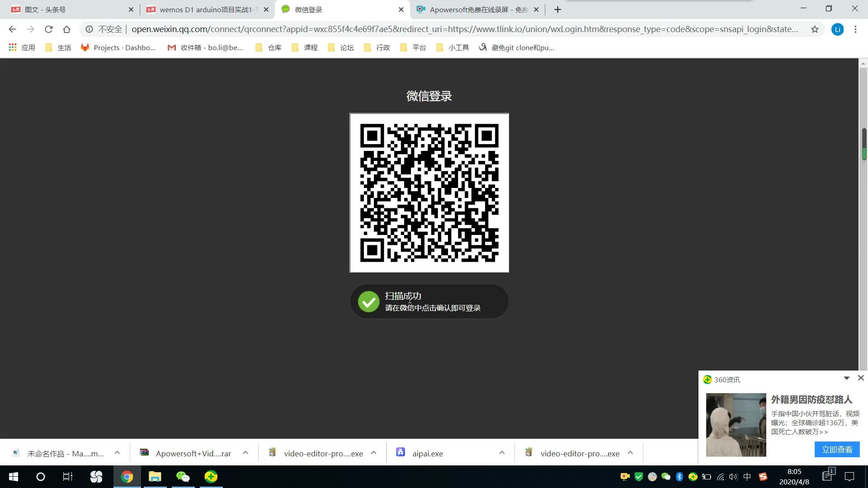Viewport: 868px width, 488px height.
Task: Close the 图文 - 头条号 tab
Action: coord(131,9)
